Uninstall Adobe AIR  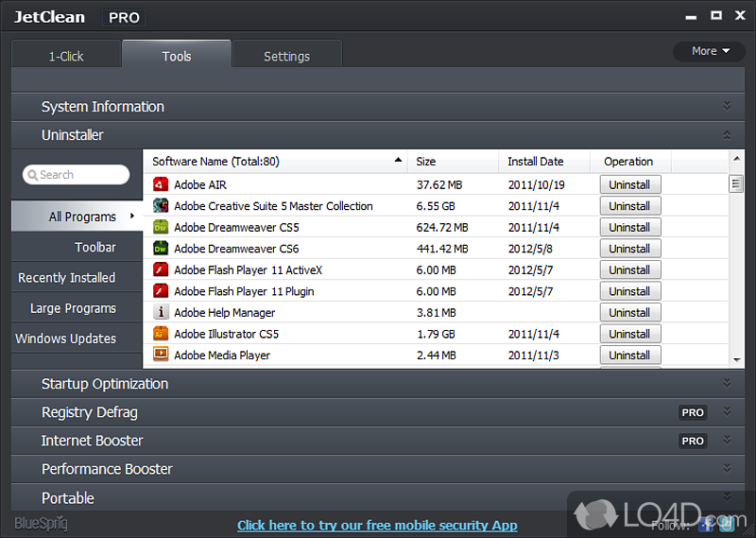[x=629, y=184]
